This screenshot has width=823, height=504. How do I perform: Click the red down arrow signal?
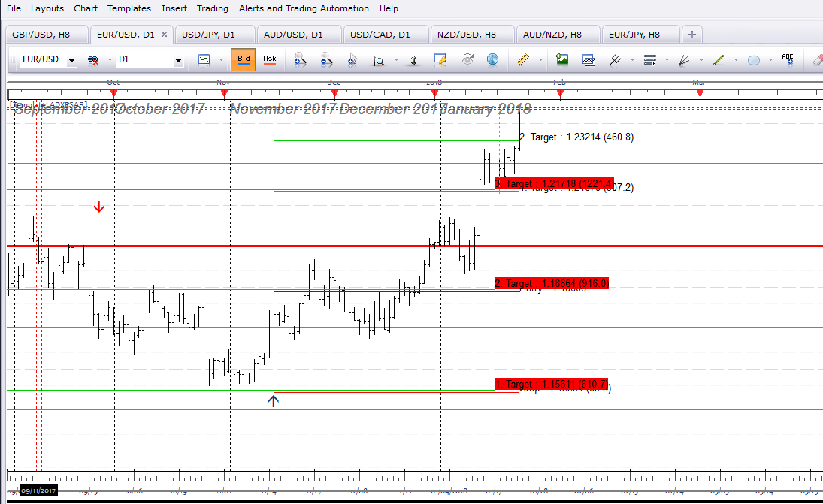click(x=98, y=207)
